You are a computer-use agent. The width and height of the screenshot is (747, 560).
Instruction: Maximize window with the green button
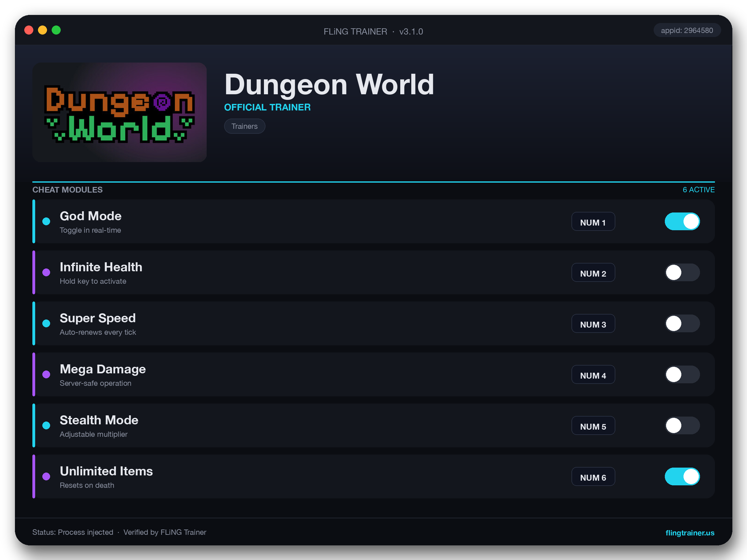56,30
